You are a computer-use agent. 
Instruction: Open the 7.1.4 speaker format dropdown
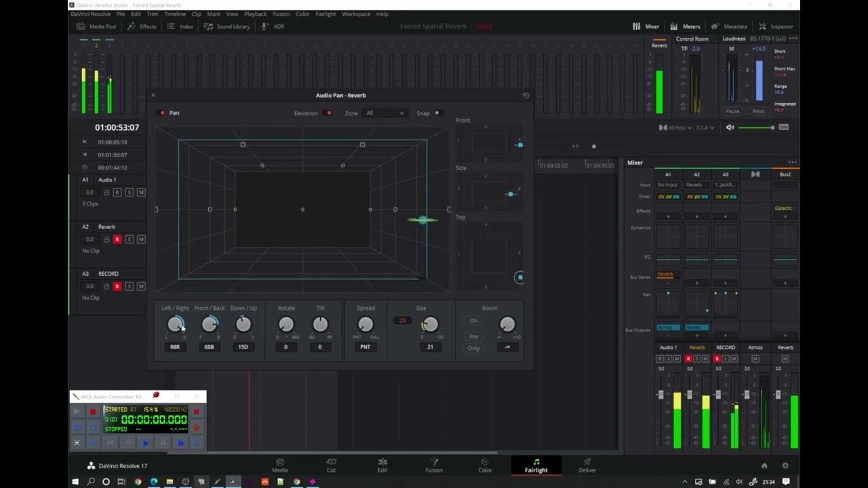(705, 127)
